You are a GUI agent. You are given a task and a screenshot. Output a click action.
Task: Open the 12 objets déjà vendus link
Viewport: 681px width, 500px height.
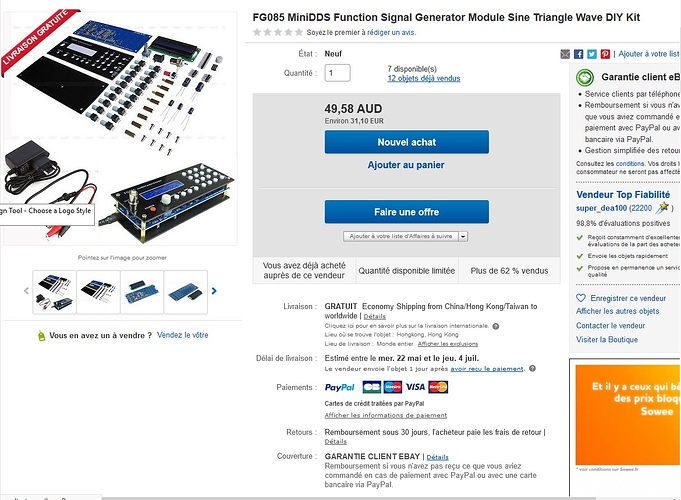pos(424,78)
